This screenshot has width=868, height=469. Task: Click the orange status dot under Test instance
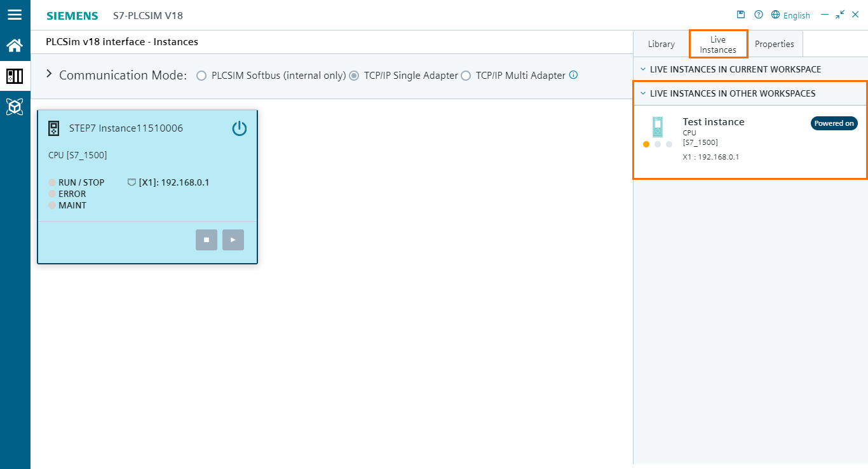646,144
